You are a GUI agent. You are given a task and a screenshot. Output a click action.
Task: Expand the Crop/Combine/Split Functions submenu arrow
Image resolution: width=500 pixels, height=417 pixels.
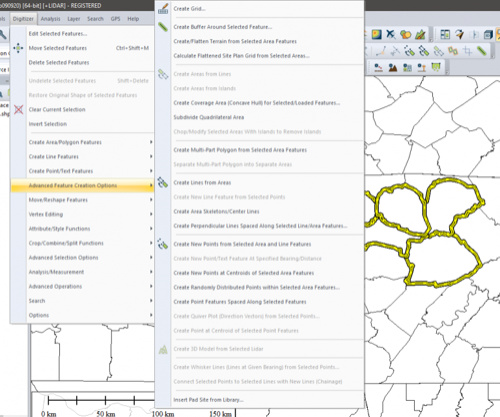[x=151, y=243]
